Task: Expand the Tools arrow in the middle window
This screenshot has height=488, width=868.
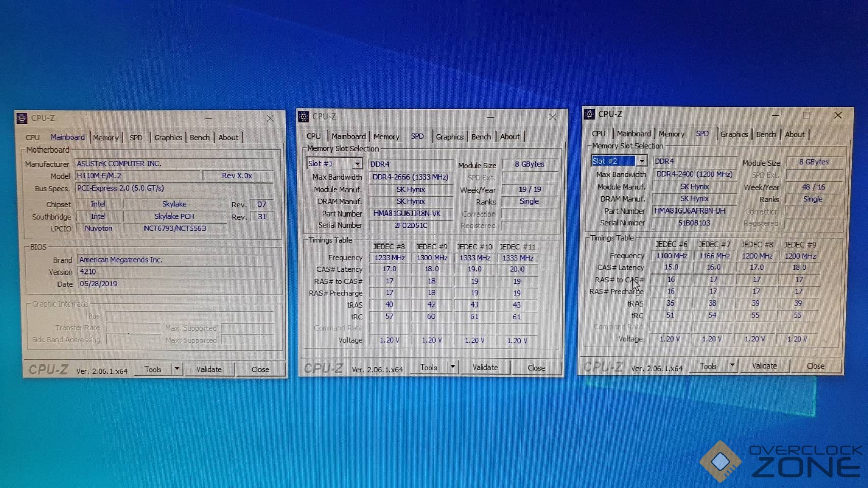Action: tap(452, 367)
